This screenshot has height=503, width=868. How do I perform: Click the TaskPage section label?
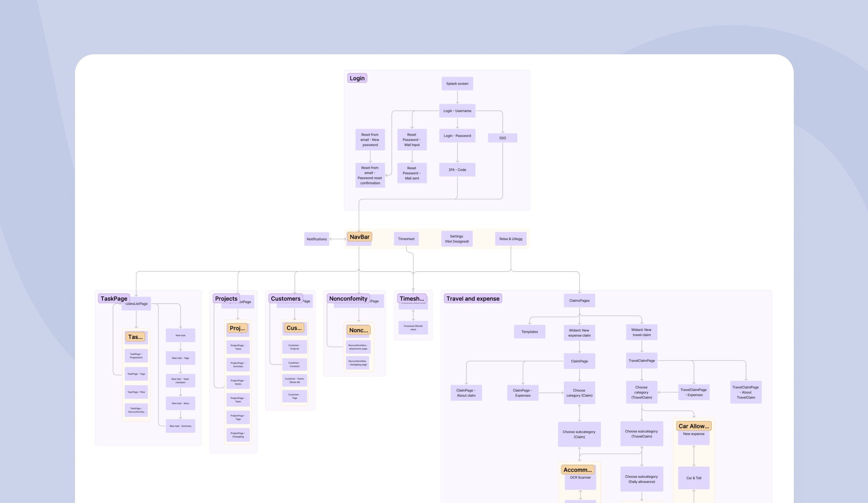tap(114, 299)
